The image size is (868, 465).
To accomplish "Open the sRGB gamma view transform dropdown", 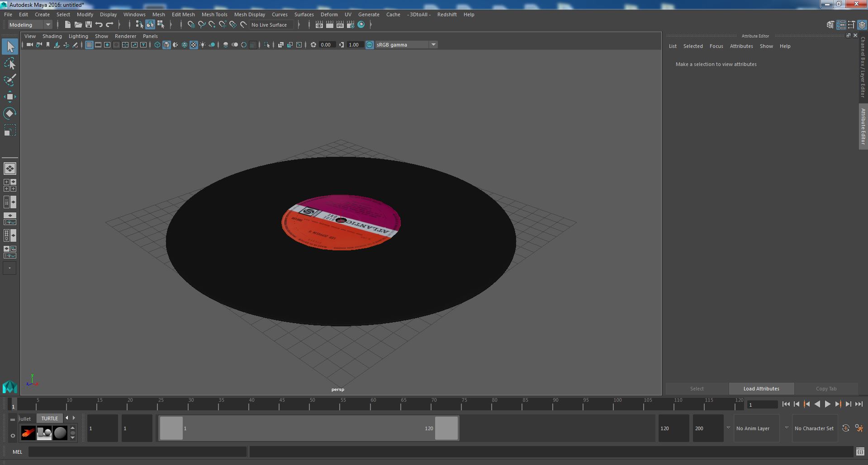I will pyautogui.click(x=406, y=45).
